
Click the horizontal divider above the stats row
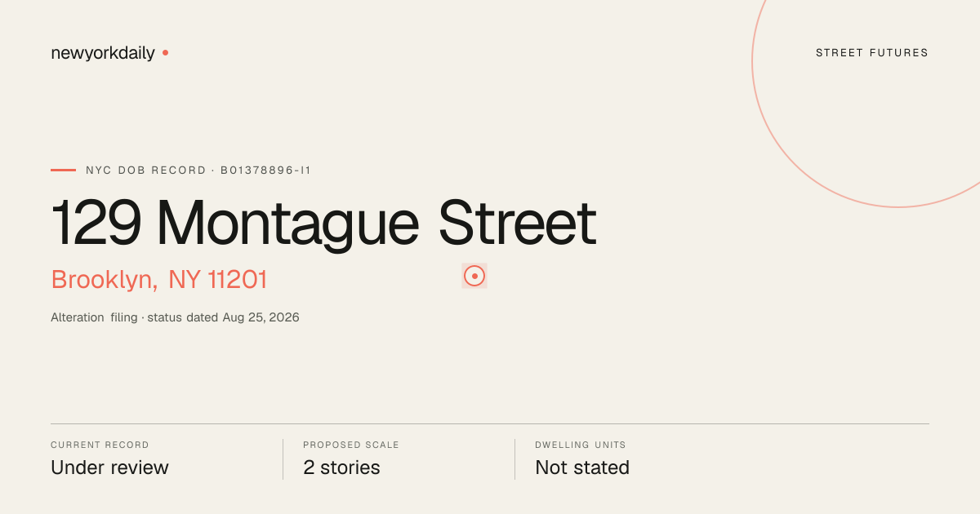click(x=490, y=423)
